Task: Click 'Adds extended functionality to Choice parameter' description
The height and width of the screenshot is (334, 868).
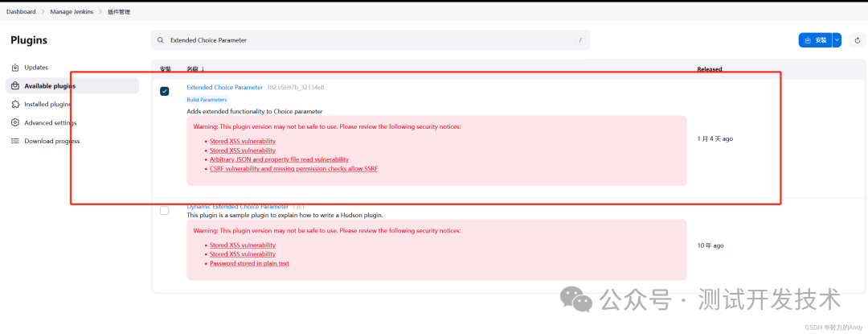Action: [255, 111]
